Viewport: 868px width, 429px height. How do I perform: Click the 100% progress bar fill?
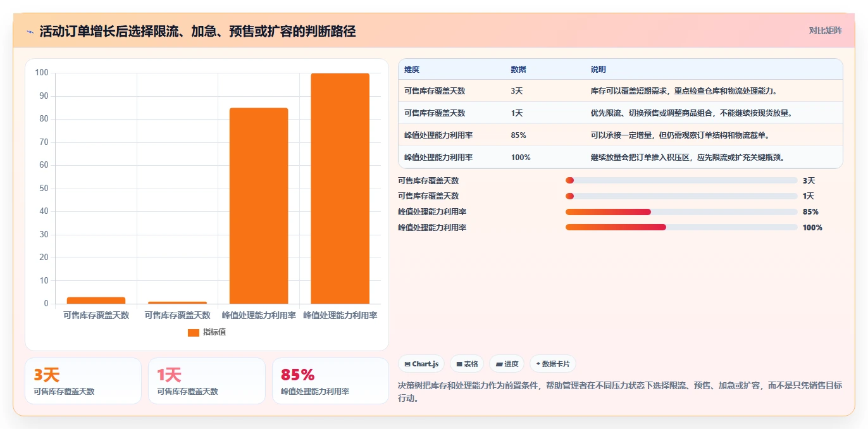tap(616, 227)
